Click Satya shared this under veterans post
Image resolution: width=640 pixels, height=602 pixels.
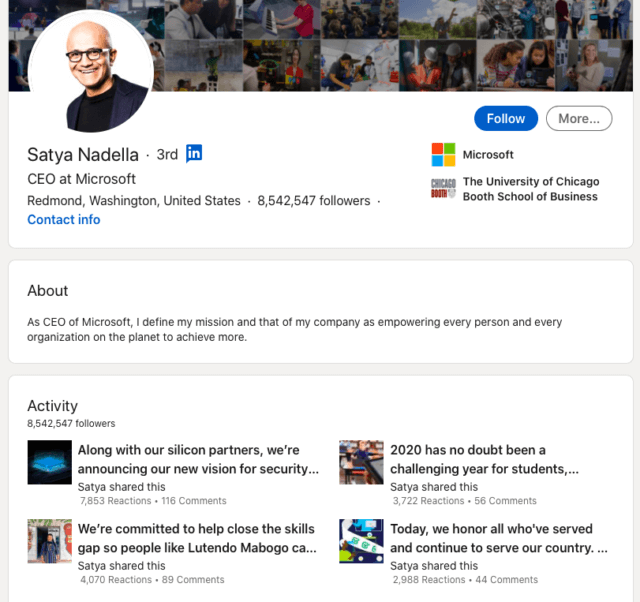(x=434, y=566)
